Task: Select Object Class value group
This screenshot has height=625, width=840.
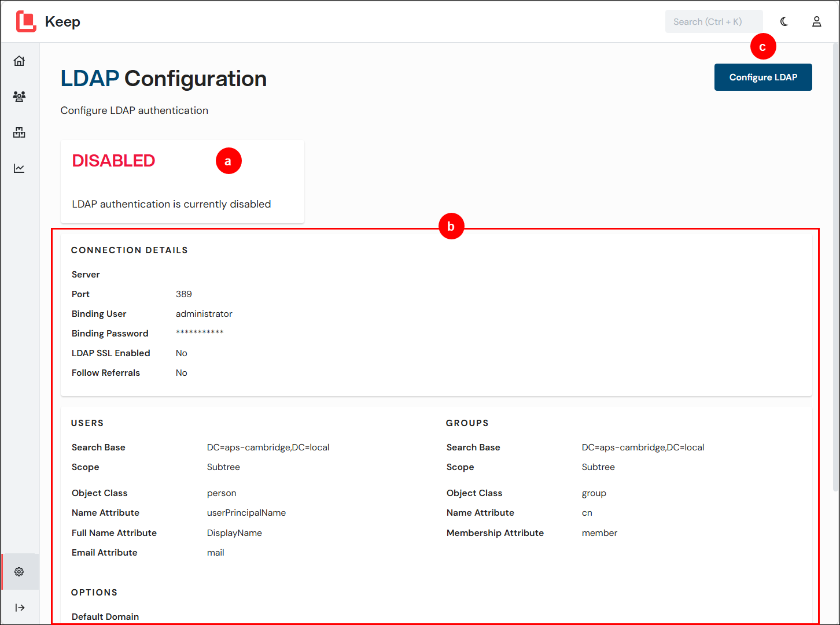Action: (594, 493)
